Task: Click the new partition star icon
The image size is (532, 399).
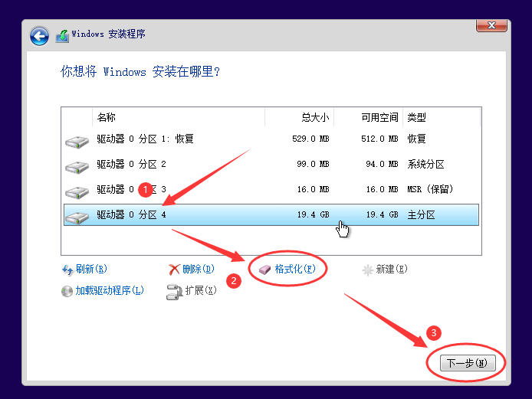Action: pyautogui.click(x=367, y=270)
